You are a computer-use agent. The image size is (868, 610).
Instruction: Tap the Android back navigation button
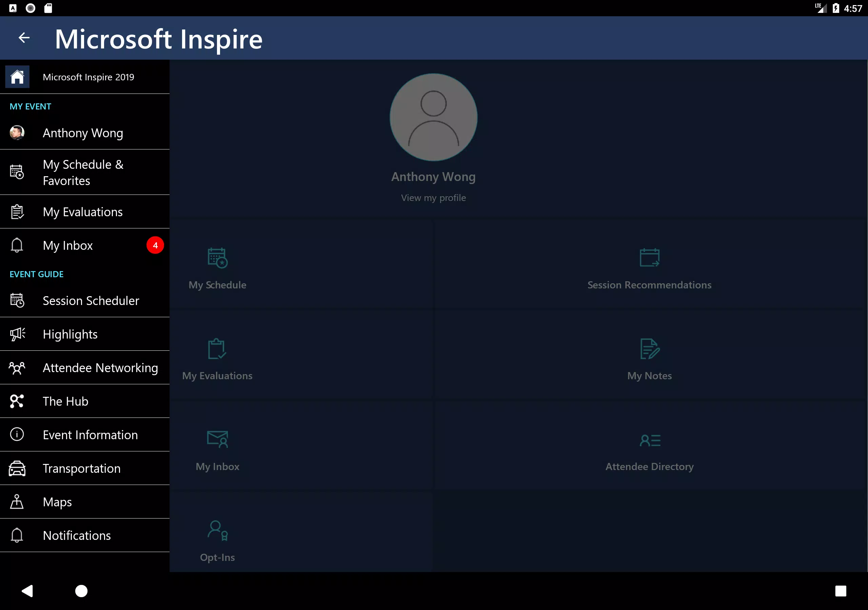(x=27, y=591)
